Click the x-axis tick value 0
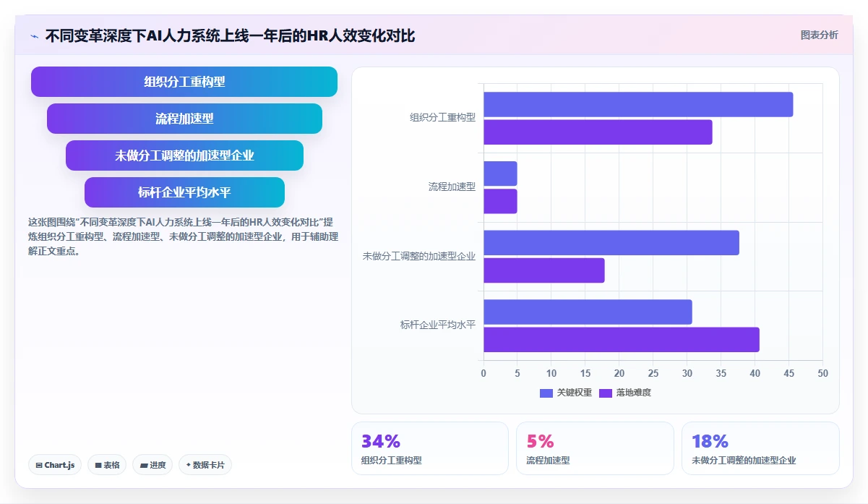The image size is (868, 504). point(484,373)
